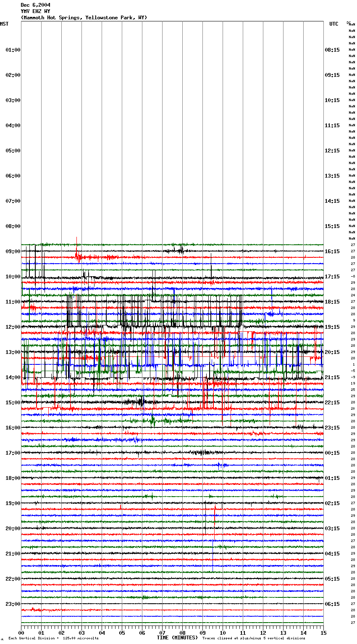Click the minute tick label "03" on the time axis
Screen dimensions: 357x644
pyautogui.click(x=82, y=633)
